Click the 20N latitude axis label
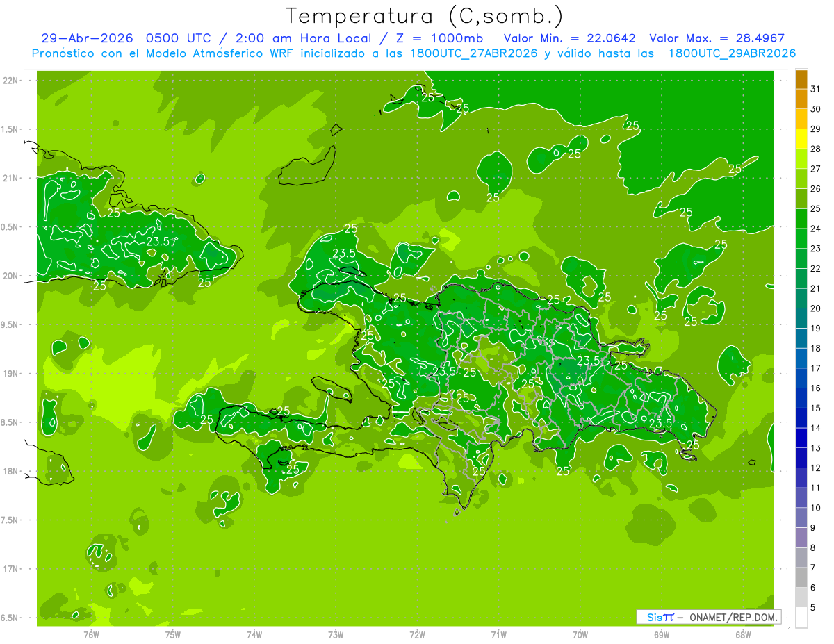The height and width of the screenshot is (644, 834). pyautogui.click(x=10, y=276)
